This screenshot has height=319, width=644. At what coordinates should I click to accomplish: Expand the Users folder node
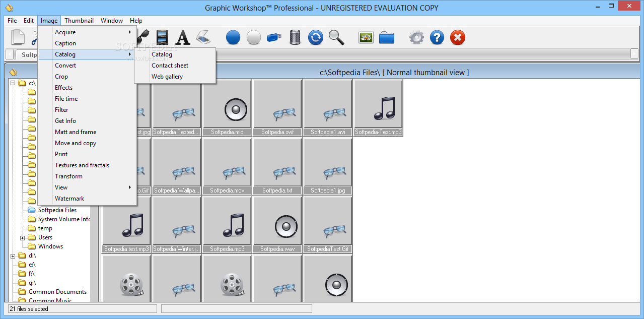[x=23, y=237]
